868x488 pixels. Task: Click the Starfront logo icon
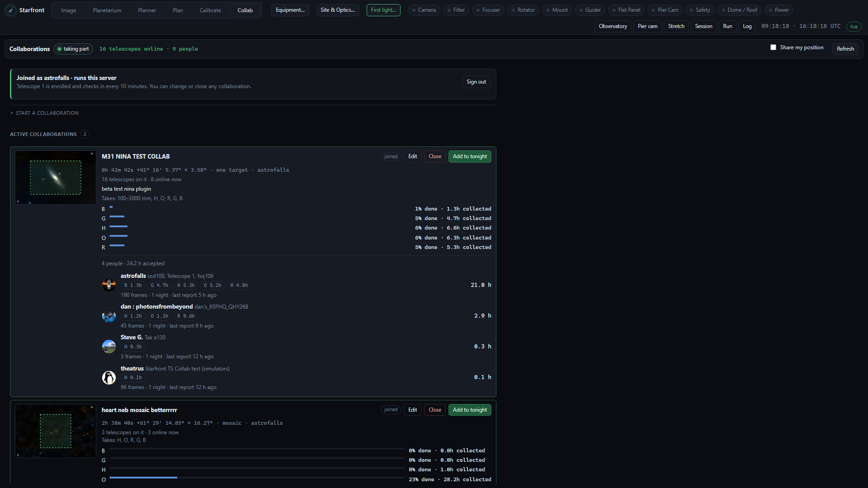(x=11, y=10)
